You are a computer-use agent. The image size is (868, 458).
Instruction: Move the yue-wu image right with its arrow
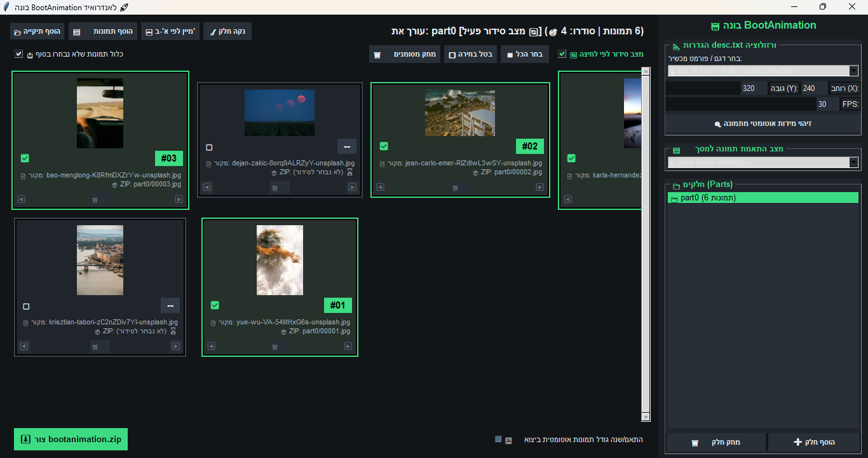(348, 347)
